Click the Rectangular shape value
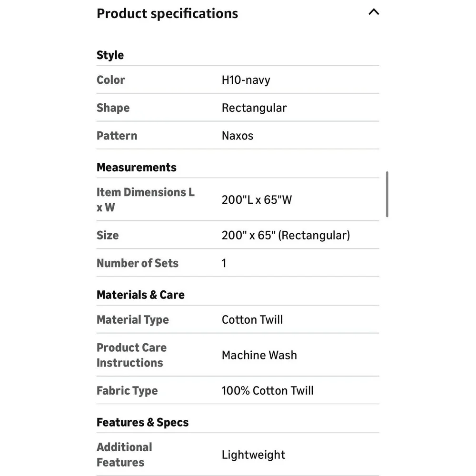The height and width of the screenshot is (476, 476). click(254, 108)
